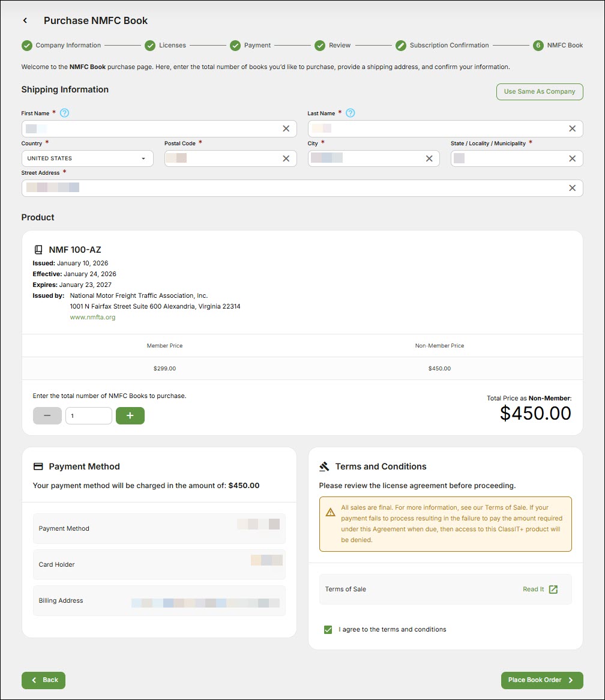Clear the Street Address field
This screenshot has width=605, height=700.
pyautogui.click(x=572, y=188)
